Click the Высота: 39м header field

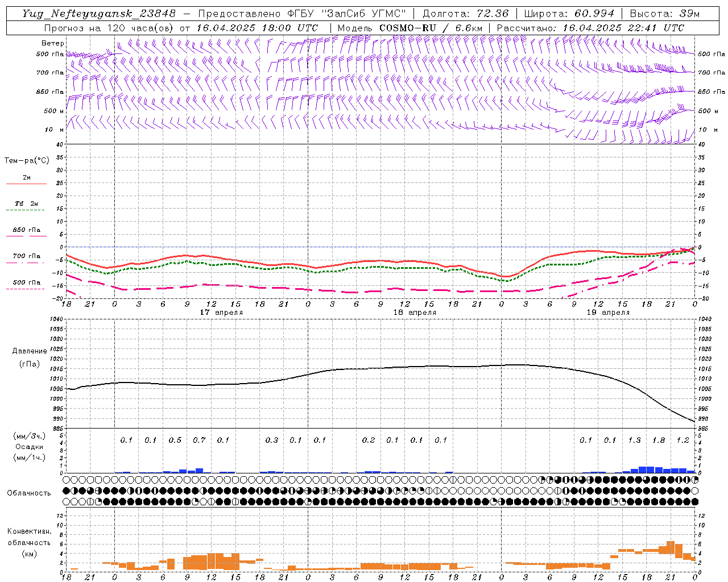tap(665, 14)
